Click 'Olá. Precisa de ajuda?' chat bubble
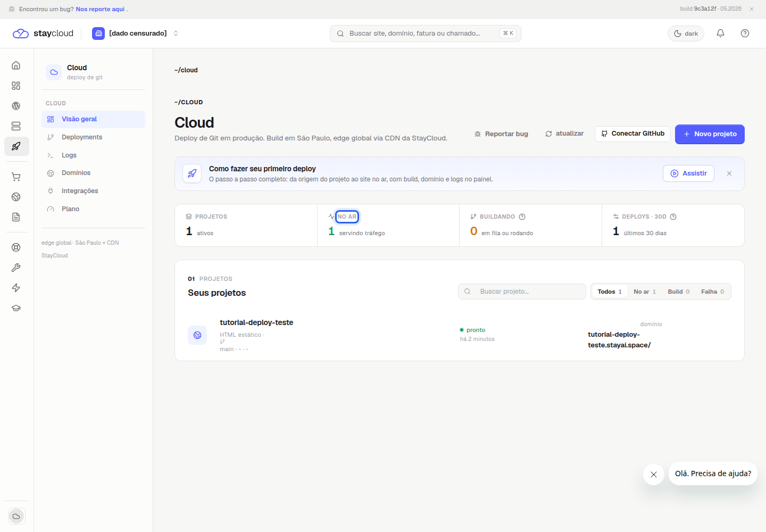 [x=713, y=473]
